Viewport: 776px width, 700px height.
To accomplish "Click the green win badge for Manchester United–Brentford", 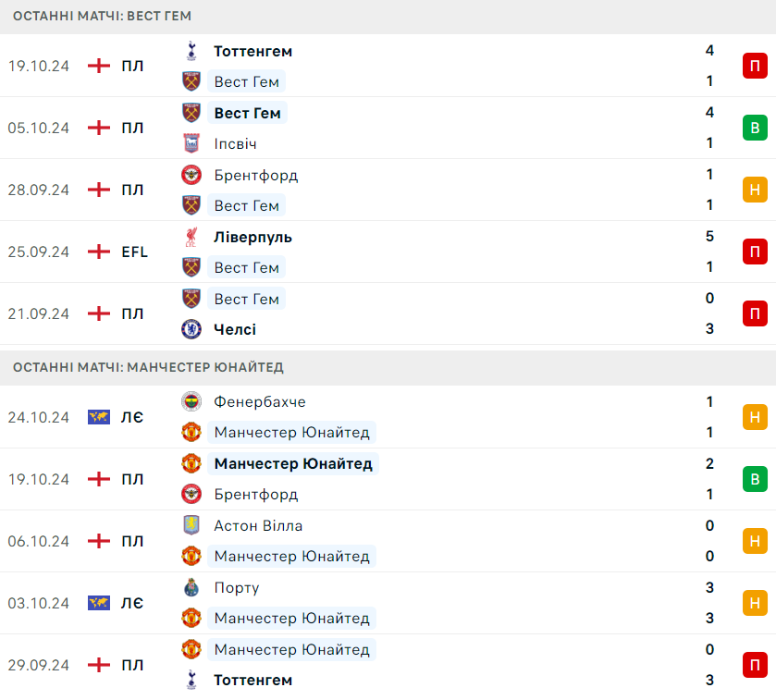I will pos(755,479).
